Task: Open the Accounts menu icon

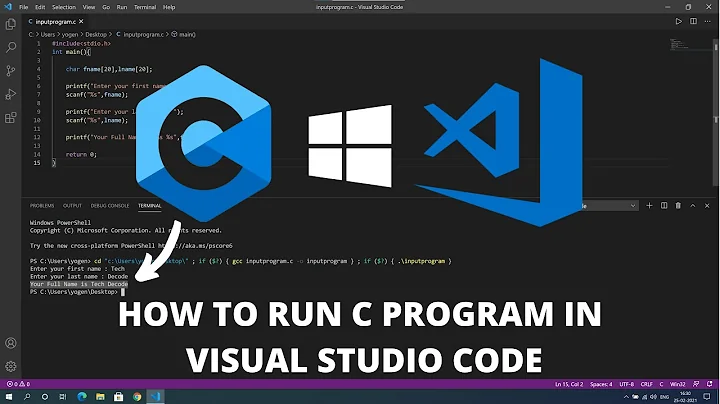Action: pos(11,343)
